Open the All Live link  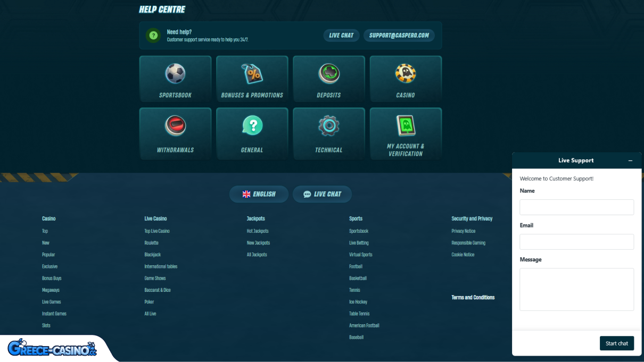point(150,314)
